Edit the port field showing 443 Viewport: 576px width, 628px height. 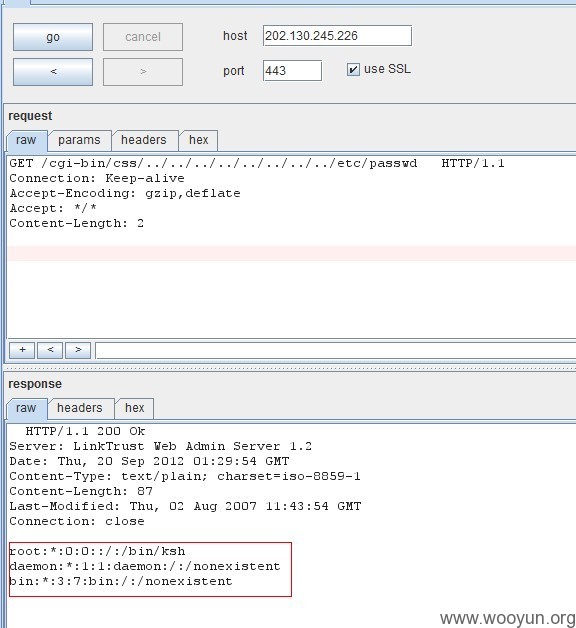pos(292,70)
